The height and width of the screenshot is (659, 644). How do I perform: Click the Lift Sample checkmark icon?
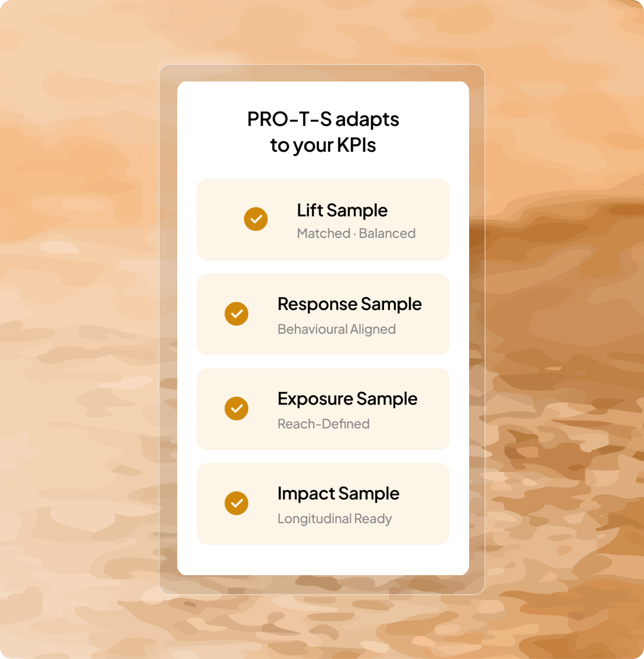pyautogui.click(x=256, y=219)
